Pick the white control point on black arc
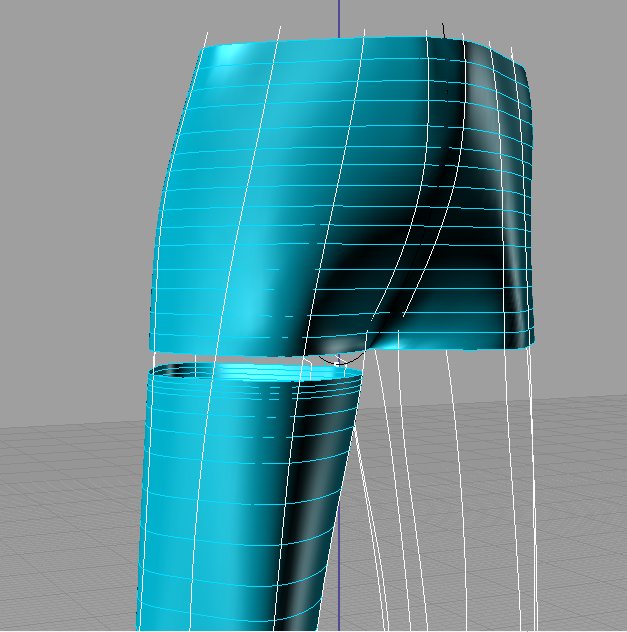The image size is (627, 632). point(338,364)
